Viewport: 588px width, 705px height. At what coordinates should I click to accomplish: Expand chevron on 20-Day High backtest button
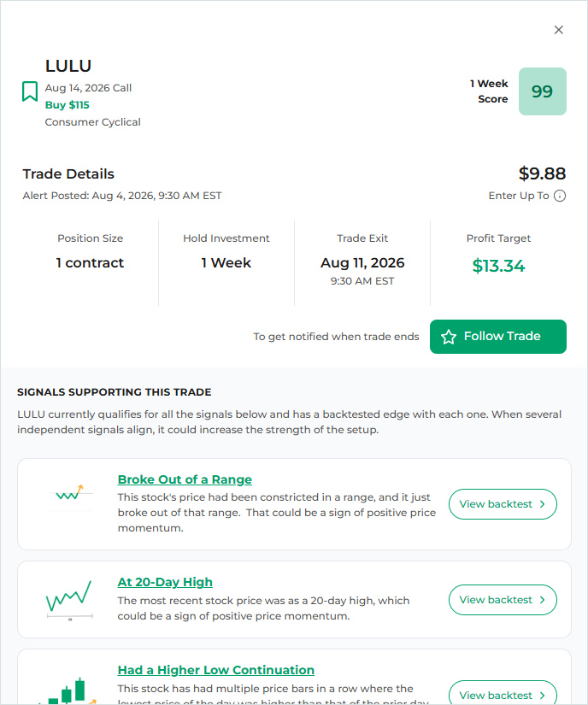click(542, 600)
